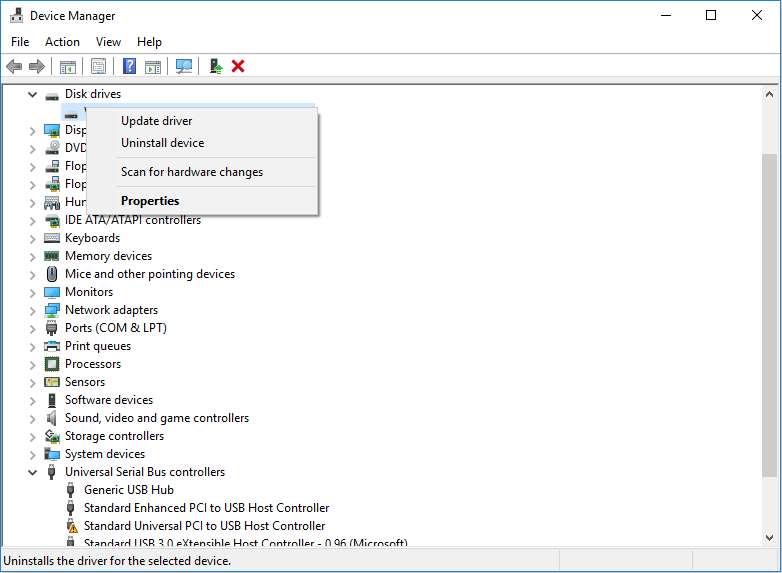The width and height of the screenshot is (782, 573).
Task: Click the Network adapters icon
Action: coord(52,310)
